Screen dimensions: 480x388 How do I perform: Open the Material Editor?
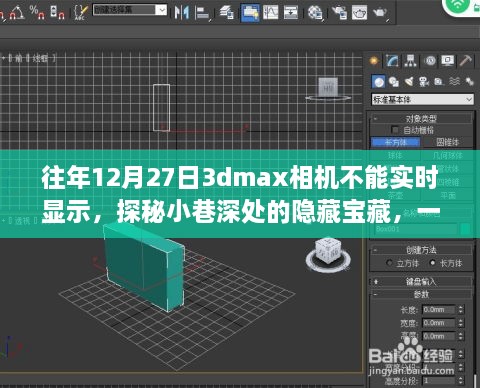[315, 13]
